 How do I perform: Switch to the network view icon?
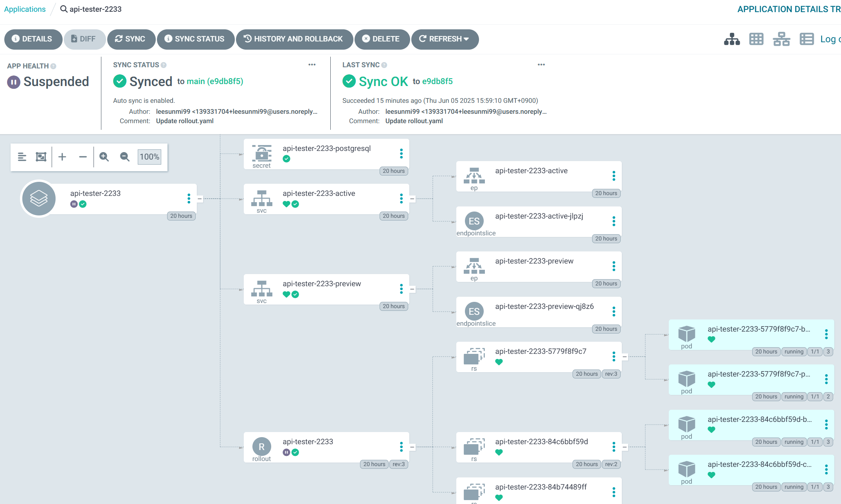tap(781, 39)
